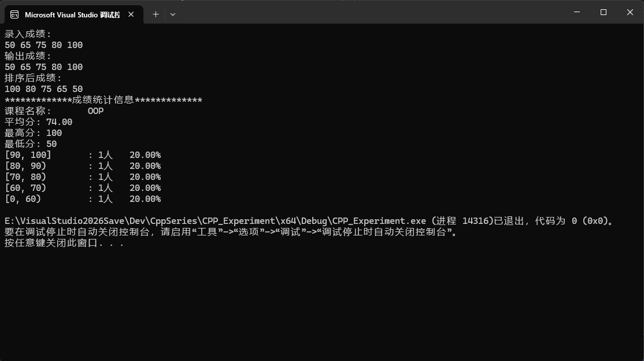Maximize the terminal window
The width and height of the screenshot is (644, 361).
604,12
